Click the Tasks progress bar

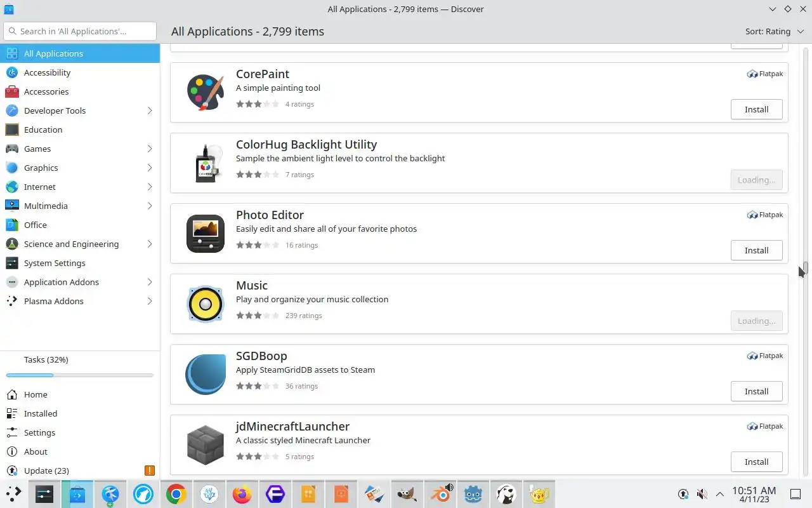80,375
